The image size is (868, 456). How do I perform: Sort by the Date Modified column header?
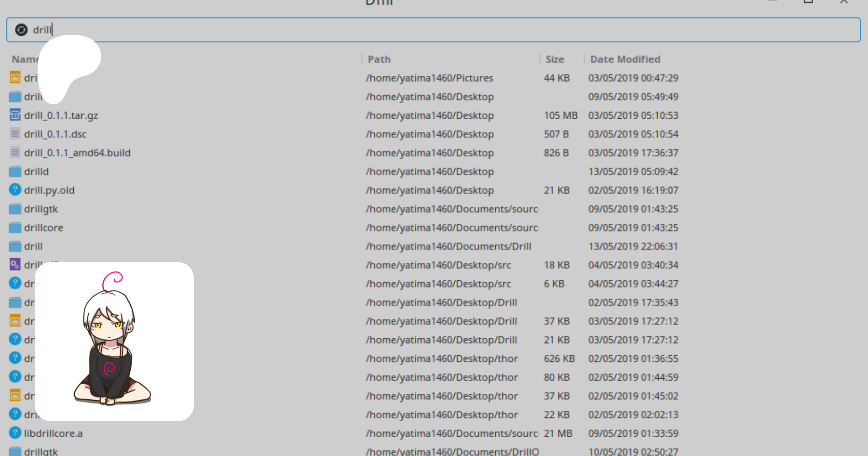click(x=625, y=59)
